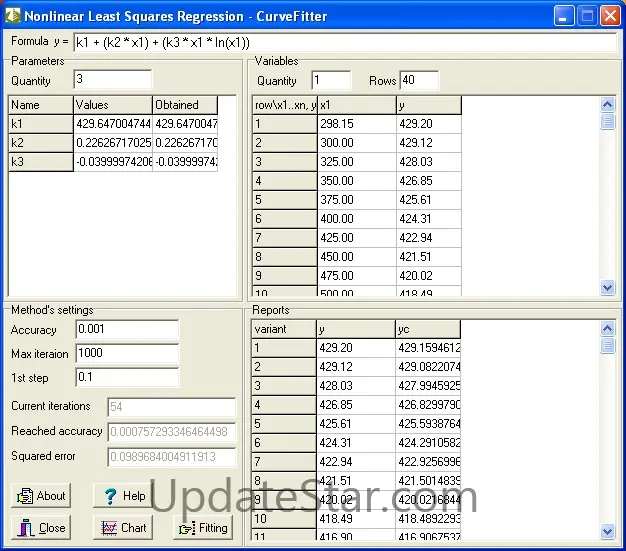Click x1 column header in Variables
The image size is (626, 551).
point(355,105)
